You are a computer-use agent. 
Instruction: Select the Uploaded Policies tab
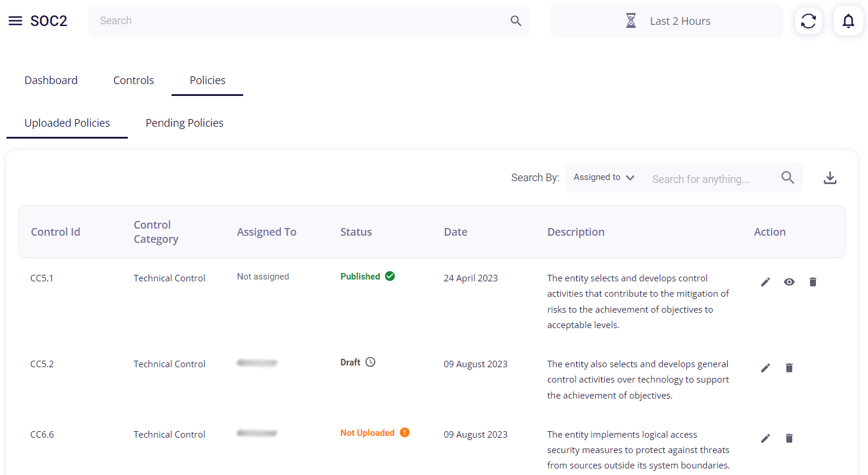point(67,123)
